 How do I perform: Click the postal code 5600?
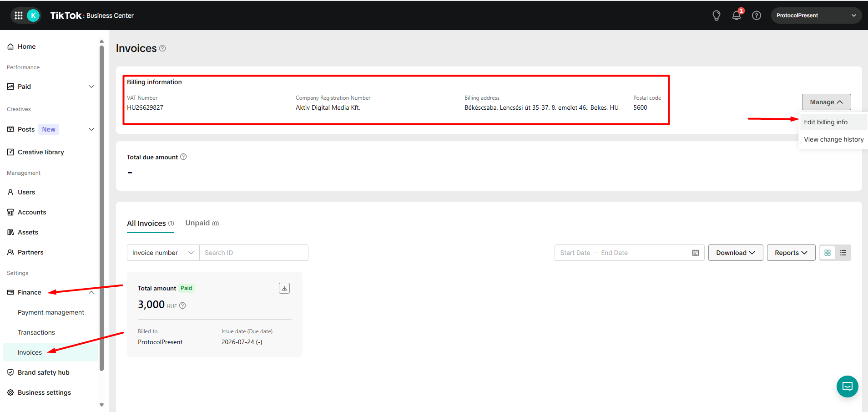[x=640, y=107]
